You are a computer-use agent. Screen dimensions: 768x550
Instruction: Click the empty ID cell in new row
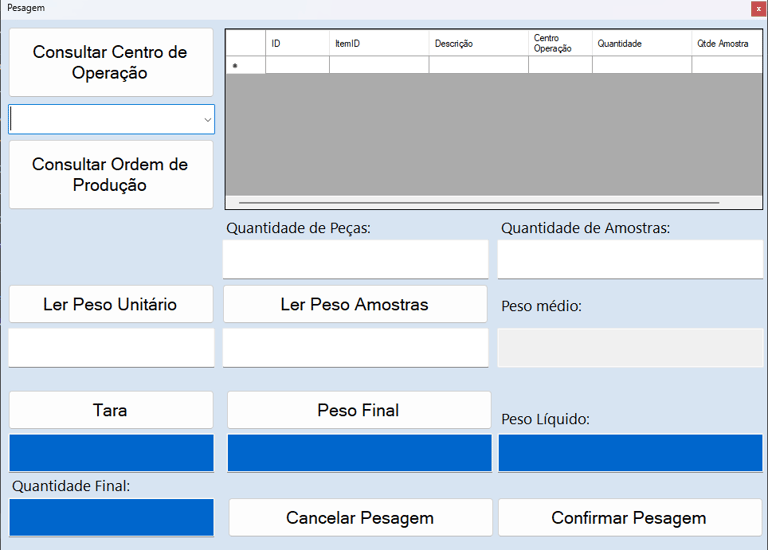297,65
